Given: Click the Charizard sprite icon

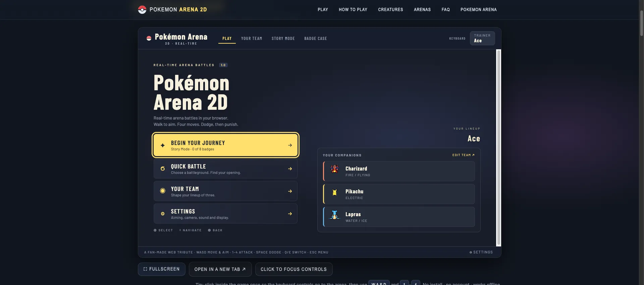Looking at the screenshot, I should (x=334, y=169).
